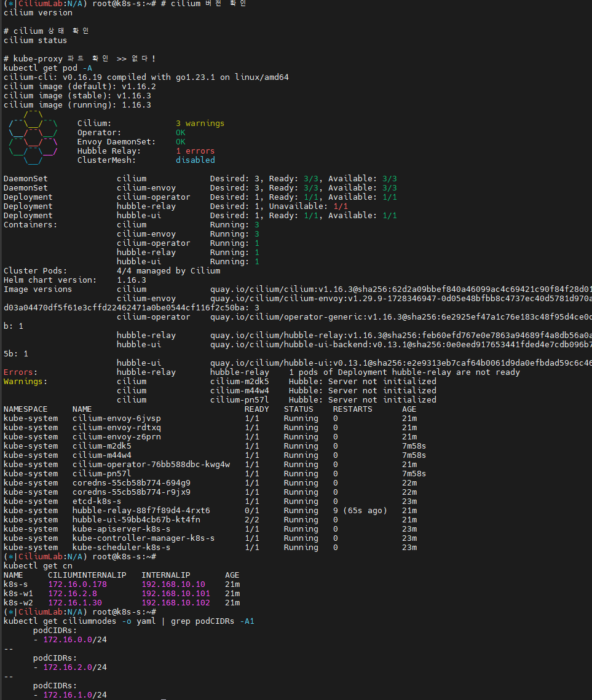Click the Cilium hexagon ASCII logo

click(x=33, y=137)
